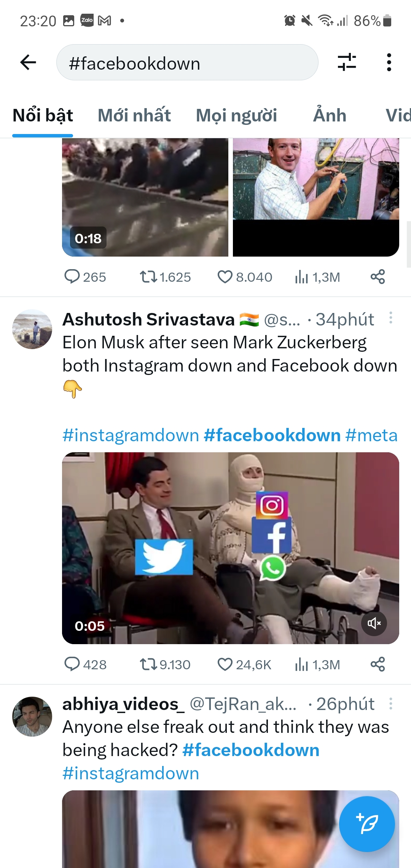Switch to the Mọi người tab
Viewport: 411px width, 868px height.
[236, 115]
